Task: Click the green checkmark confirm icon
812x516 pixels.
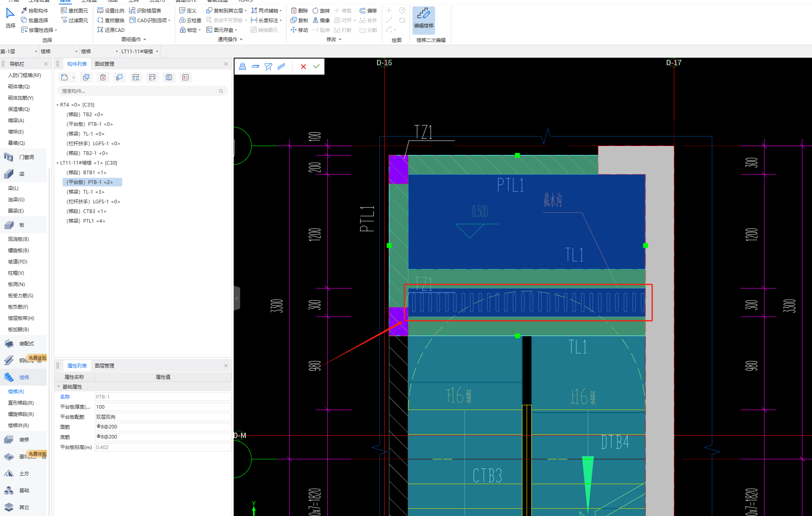Action: click(316, 67)
